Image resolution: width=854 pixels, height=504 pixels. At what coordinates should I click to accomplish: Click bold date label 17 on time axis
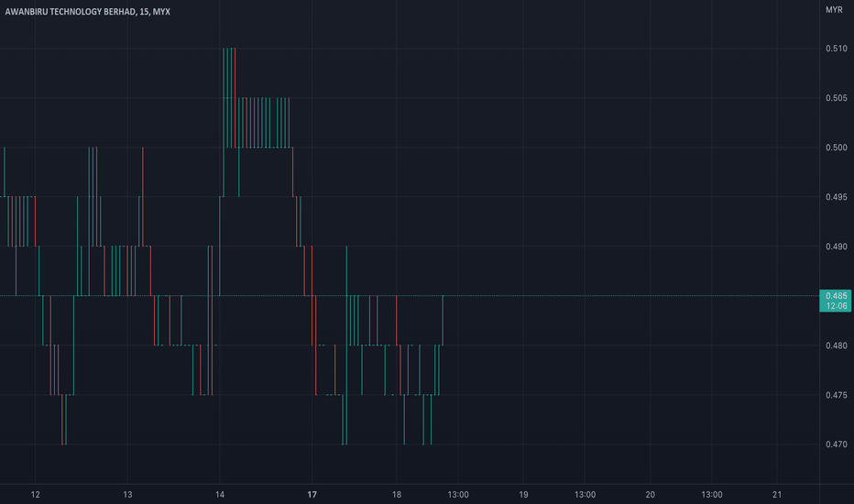point(312,495)
